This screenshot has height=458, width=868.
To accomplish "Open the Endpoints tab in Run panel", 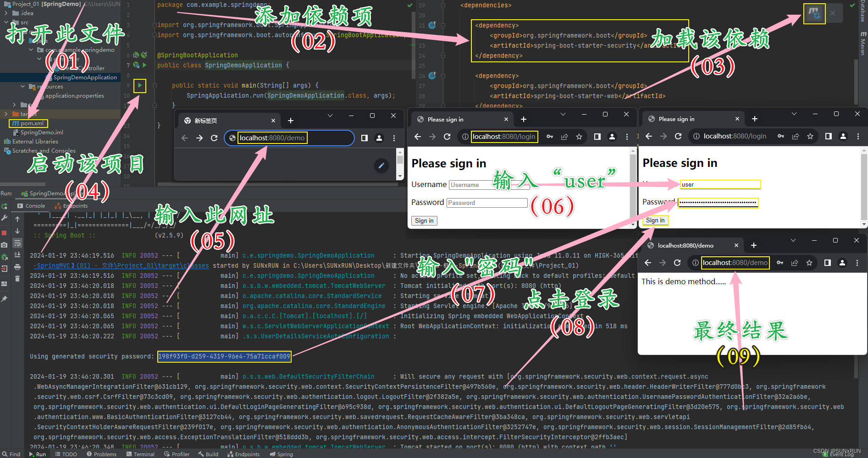I will pyautogui.click(x=71, y=206).
